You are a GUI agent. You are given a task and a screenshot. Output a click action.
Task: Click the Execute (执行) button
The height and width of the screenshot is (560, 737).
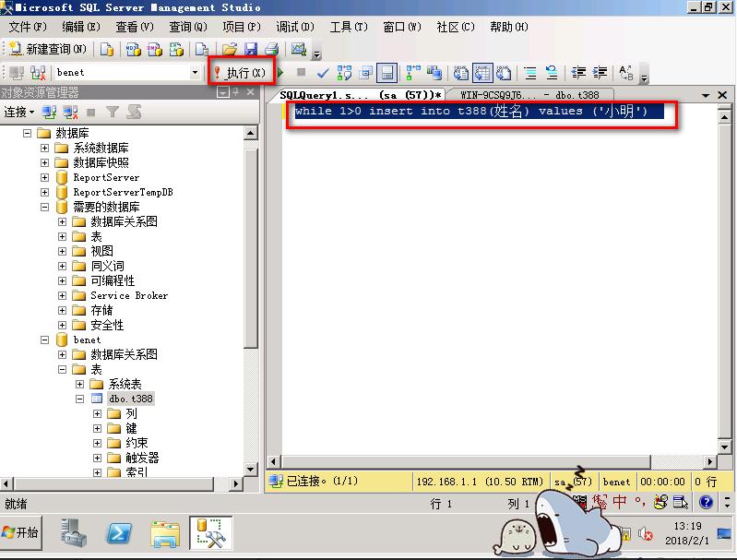pos(241,72)
